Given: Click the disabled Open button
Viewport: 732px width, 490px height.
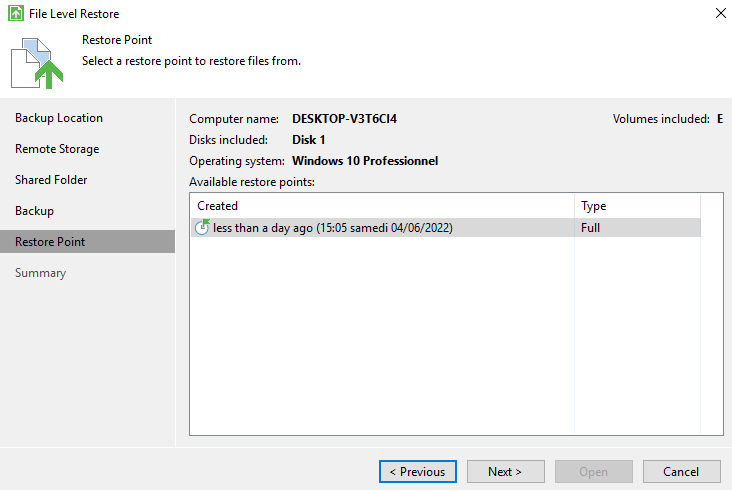Looking at the screenshot, I should (x=594, y=471).
